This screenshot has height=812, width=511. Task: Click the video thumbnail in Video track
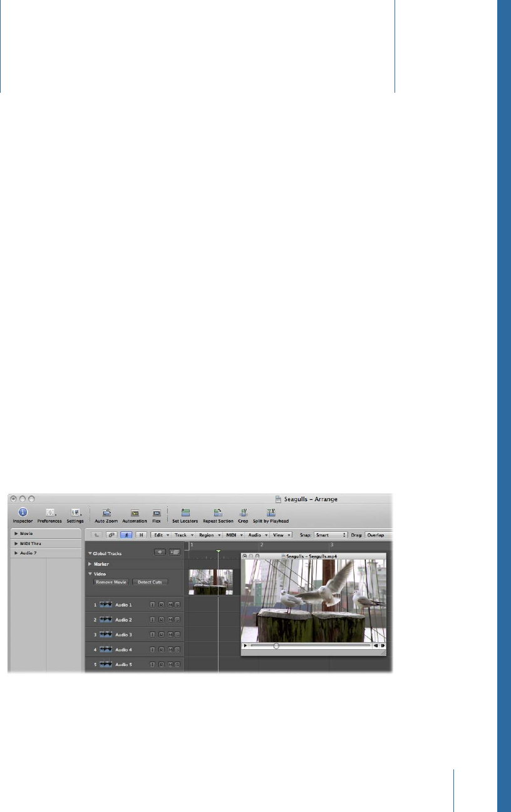click(x=211, y=581)
